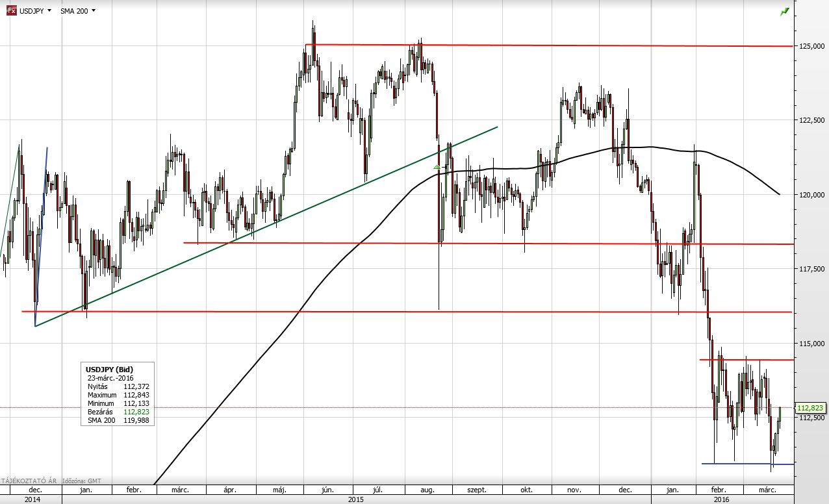The height and width of the screenshot is (504, 829).
Task: Click the small green triangle marker in August
Action: click(437, 167)
